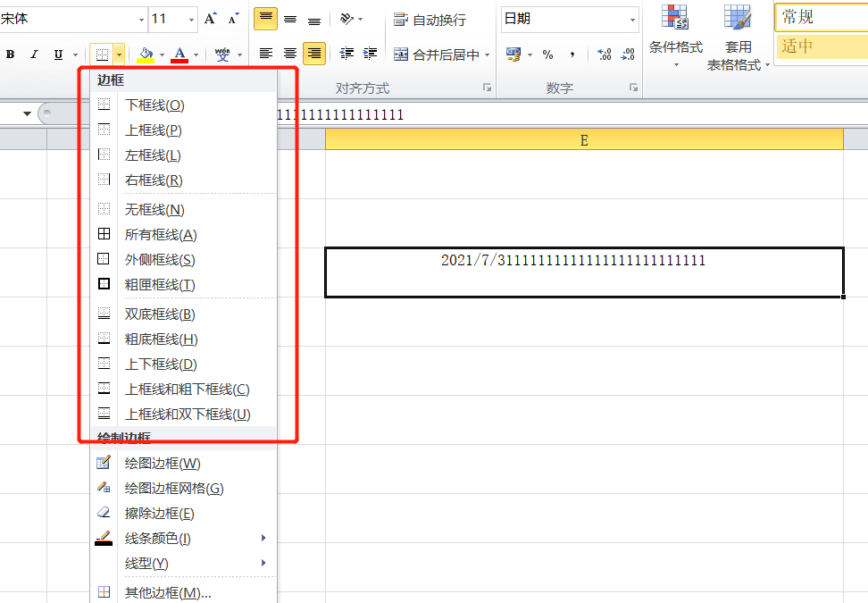
Task: Click the fill color bucket icon
Action: pos(146,54)
